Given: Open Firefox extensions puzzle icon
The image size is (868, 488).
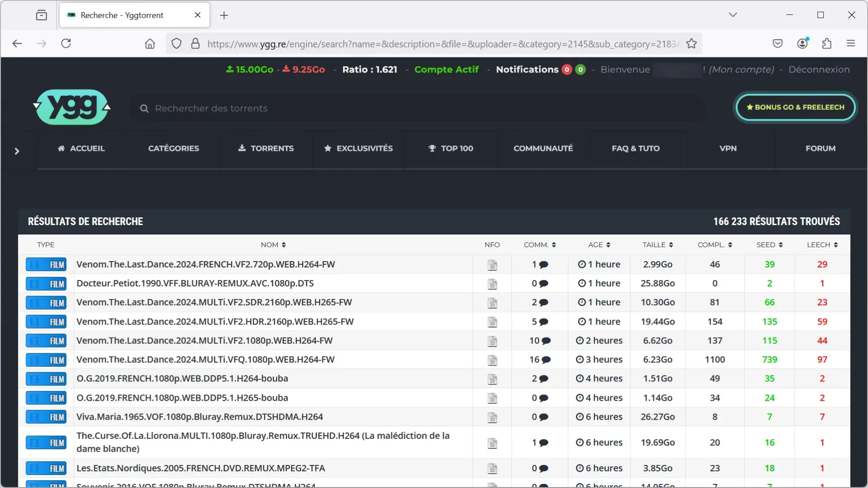Looking at the screenshot, I should click(x=827, y=43).
